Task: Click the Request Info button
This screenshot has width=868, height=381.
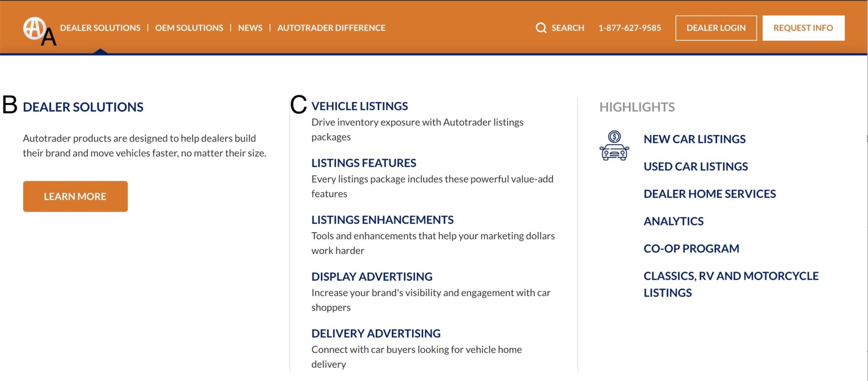Action: pyautogui.click(x=803, y=28)
